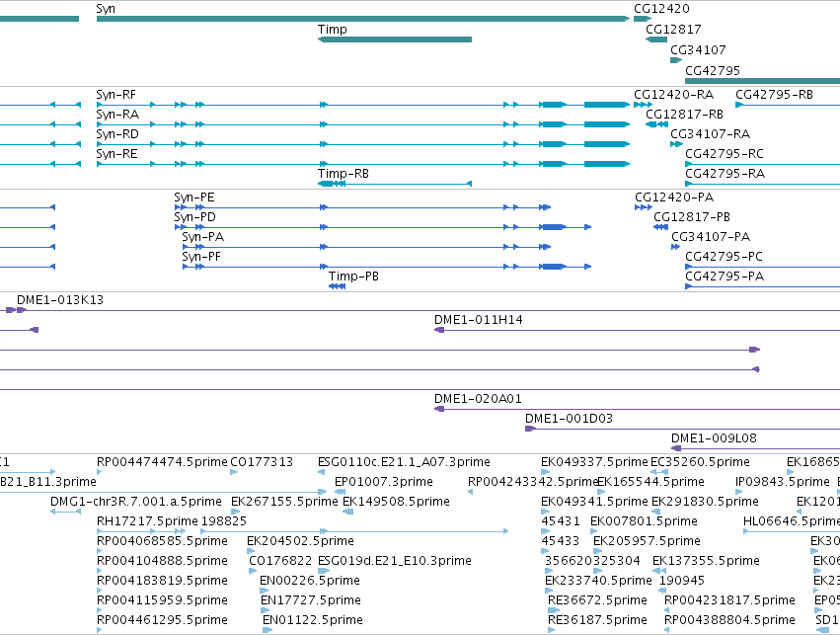Select the CO176822 EST label
Viewport: 840px width, 635px height.
click(x=280, y=561)
